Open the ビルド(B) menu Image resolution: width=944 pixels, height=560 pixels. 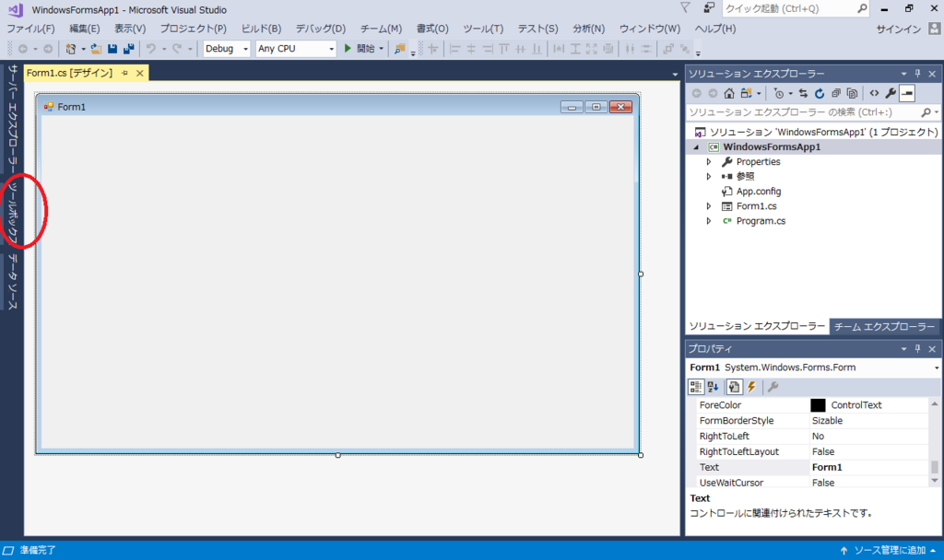point(261,29)
